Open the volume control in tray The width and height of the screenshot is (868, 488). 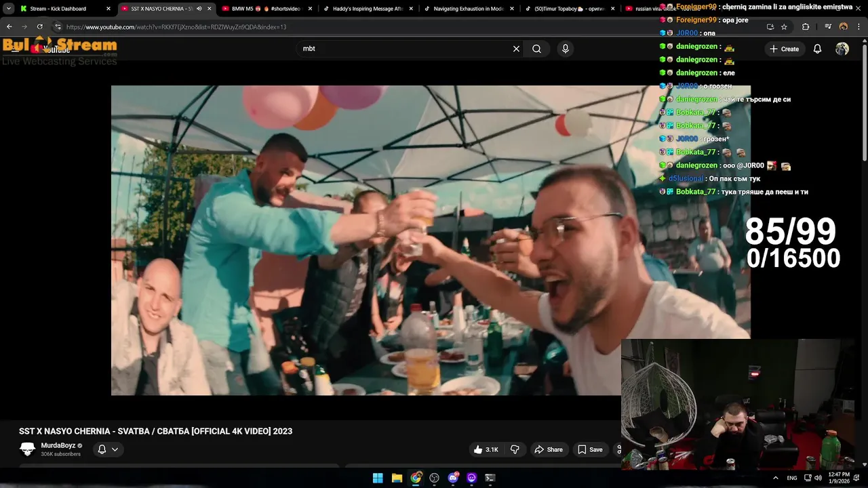(818, 478)
